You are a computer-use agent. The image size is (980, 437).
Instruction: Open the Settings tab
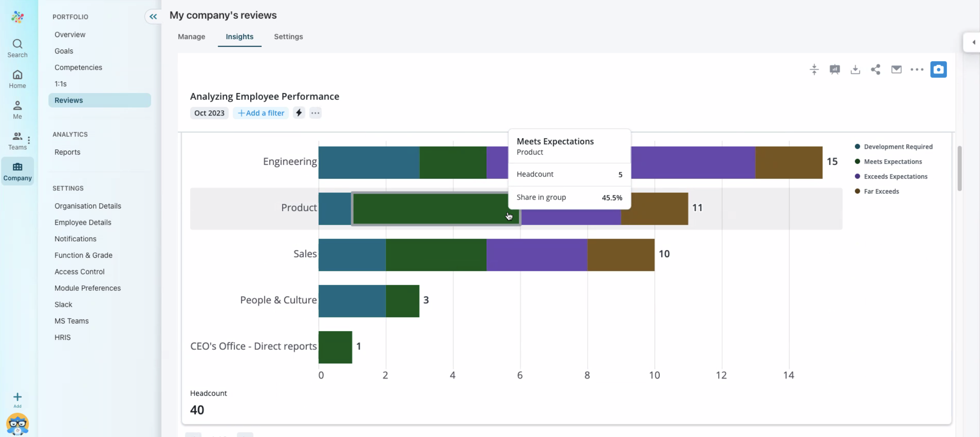coord(288,36)
